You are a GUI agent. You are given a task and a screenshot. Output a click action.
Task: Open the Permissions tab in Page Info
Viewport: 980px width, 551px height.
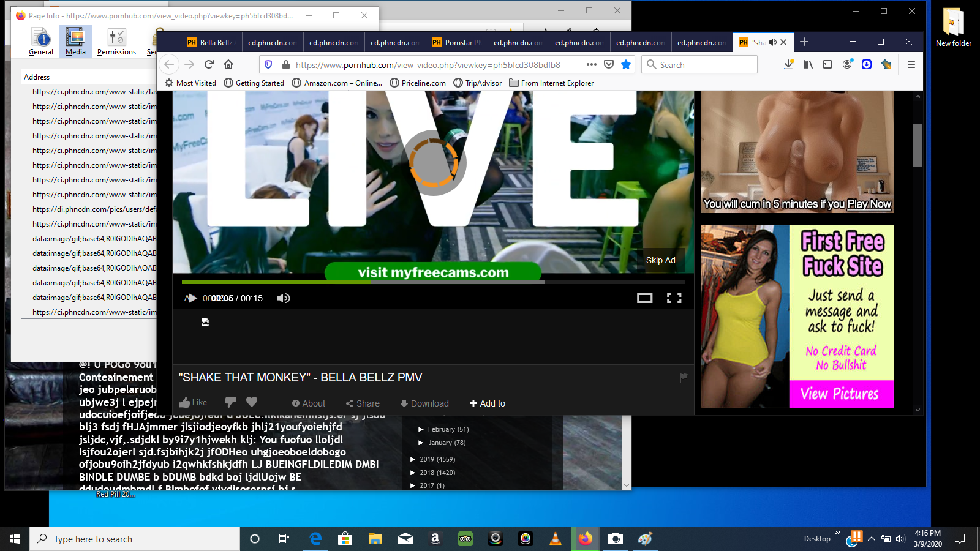coord(116,42)
